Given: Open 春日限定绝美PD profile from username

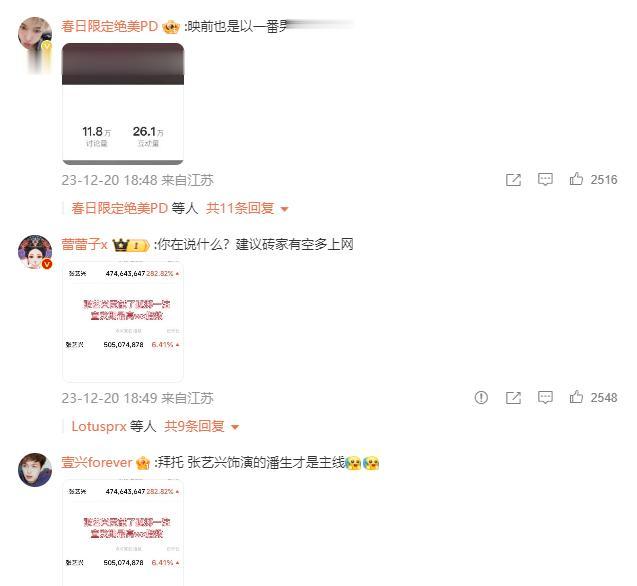Looking at the screenshot, I should pos(109,26).
